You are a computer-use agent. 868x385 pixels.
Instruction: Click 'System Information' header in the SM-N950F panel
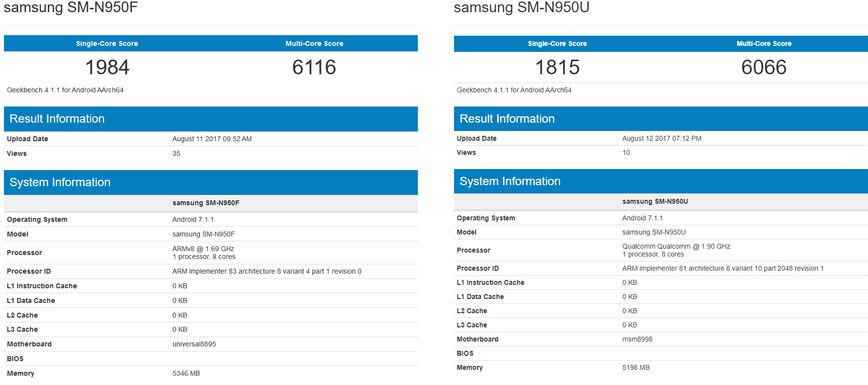click(x=211, y=182)
